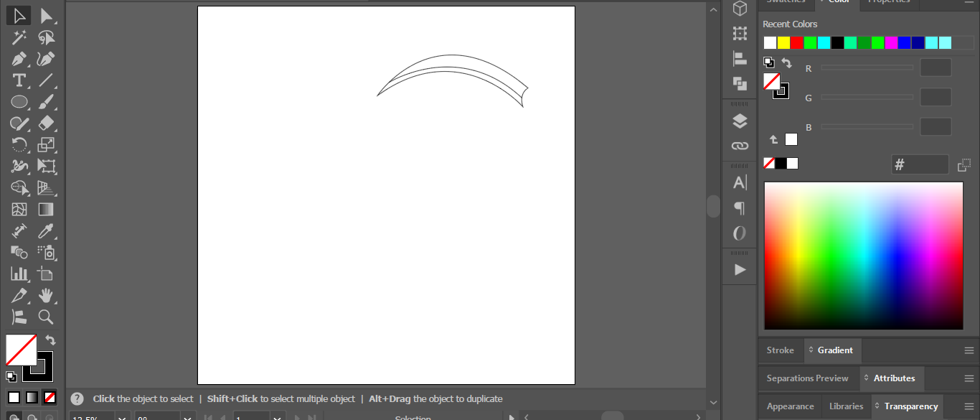This screenshot has height=420, width=980.
Task: Open the Libraries tab
Action: pos(847,406)
